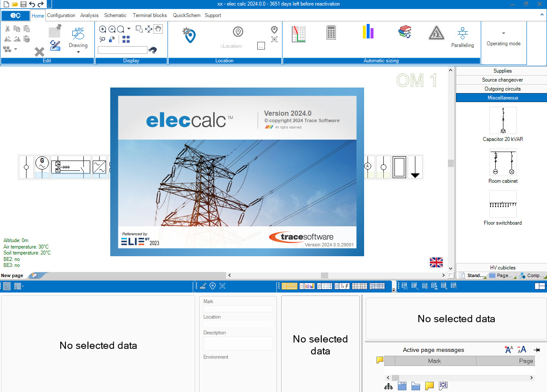Select the Pan hand tool
The height and width of the screenshot is (392, 547).
[x=158, y=29]
